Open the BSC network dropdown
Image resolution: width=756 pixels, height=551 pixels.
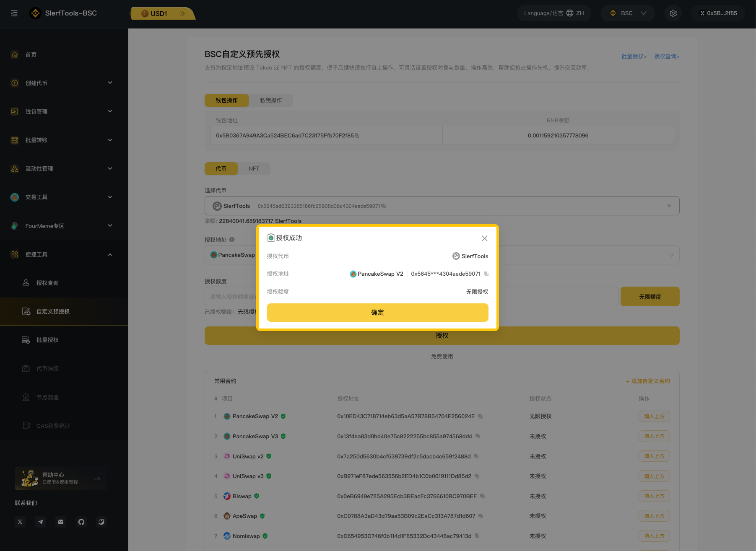coord(628,13)
